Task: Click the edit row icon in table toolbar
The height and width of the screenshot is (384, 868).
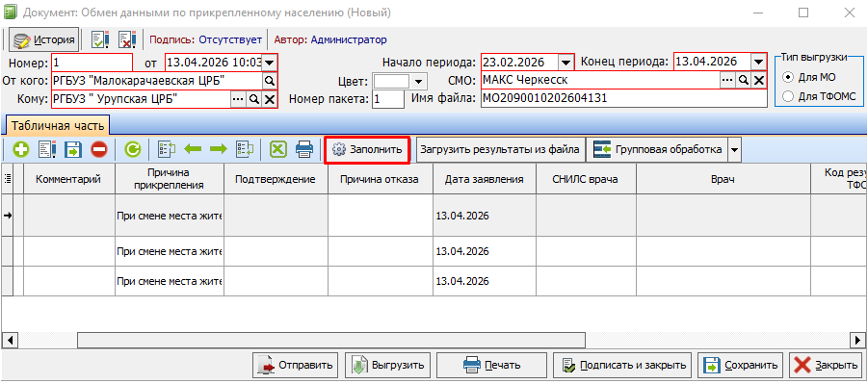Action: click(x=48, y=149)
